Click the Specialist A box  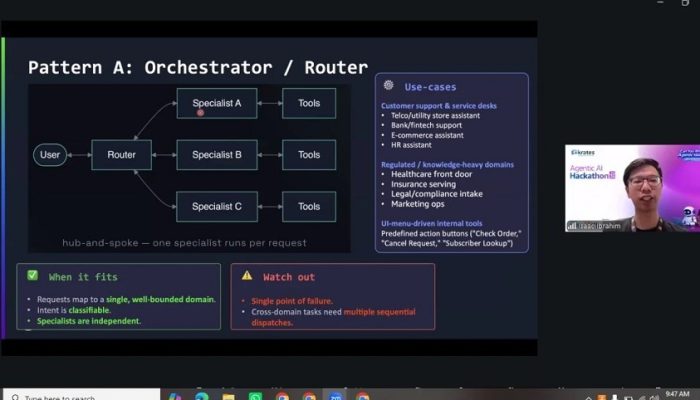[217, 103]
